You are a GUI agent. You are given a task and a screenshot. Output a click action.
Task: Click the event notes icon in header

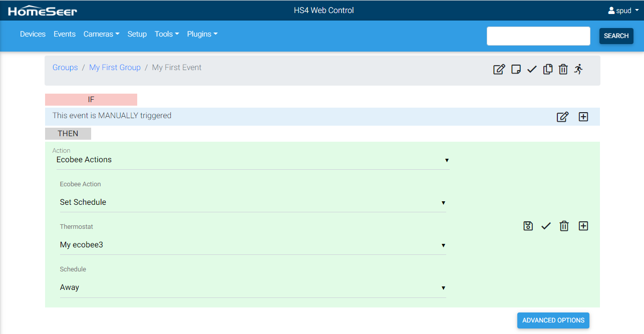[x=516, y=70]
